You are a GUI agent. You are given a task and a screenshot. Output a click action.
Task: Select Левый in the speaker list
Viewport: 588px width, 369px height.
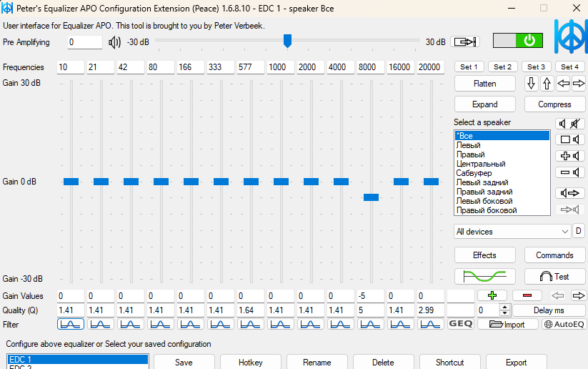tap(469, 145)
